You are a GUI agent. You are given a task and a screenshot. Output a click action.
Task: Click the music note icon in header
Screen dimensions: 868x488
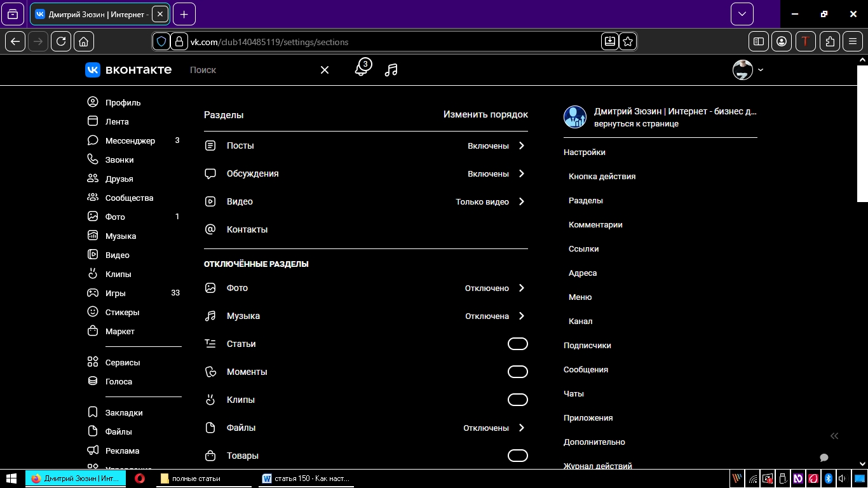[x=391, y=70]
